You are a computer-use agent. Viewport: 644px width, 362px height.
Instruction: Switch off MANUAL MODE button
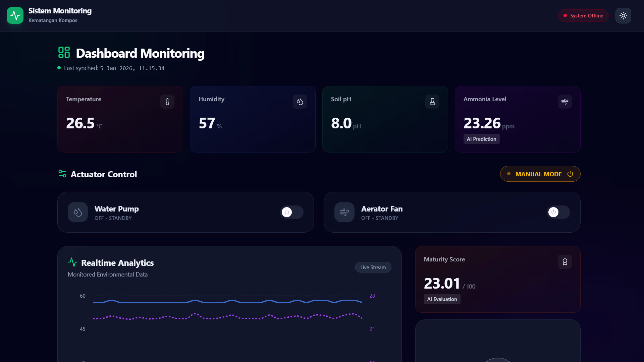coord(540,174)
